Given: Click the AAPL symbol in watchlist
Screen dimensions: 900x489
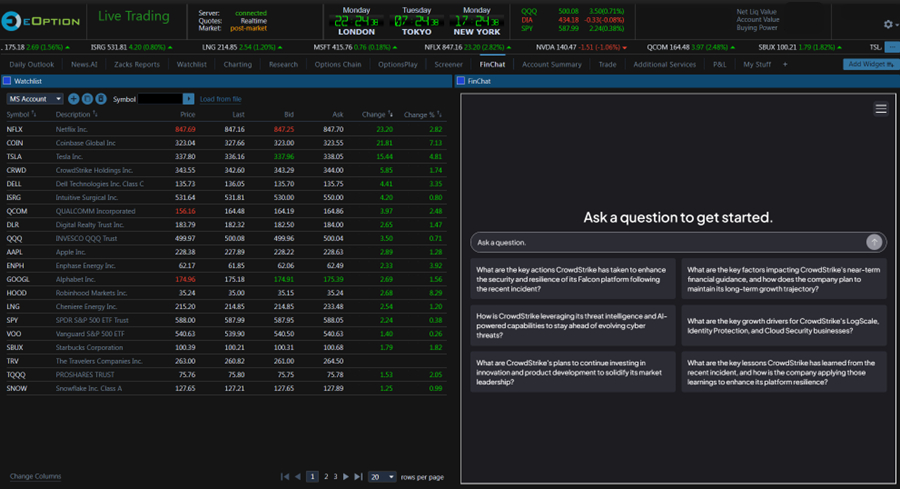Looking at the screenshot, I should pos(14,252).
